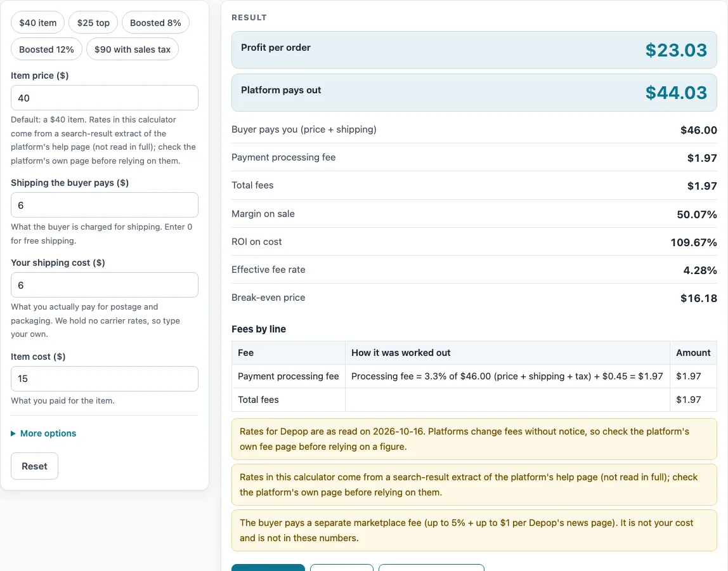Image resolution: width=728 pixels, height=571 pixels.
Task: Click the Effective fee rate 4.28% value
Action: pos(700,270)
